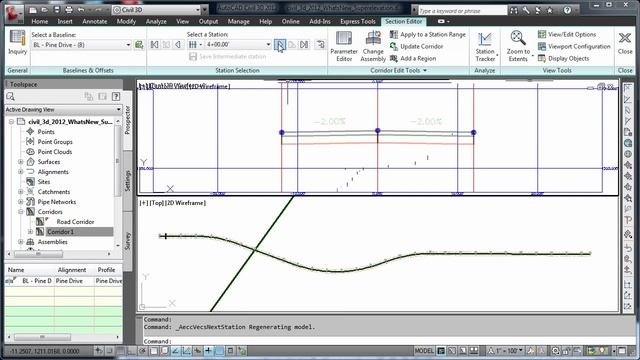Open the Survey side tab

pos(127,241)
